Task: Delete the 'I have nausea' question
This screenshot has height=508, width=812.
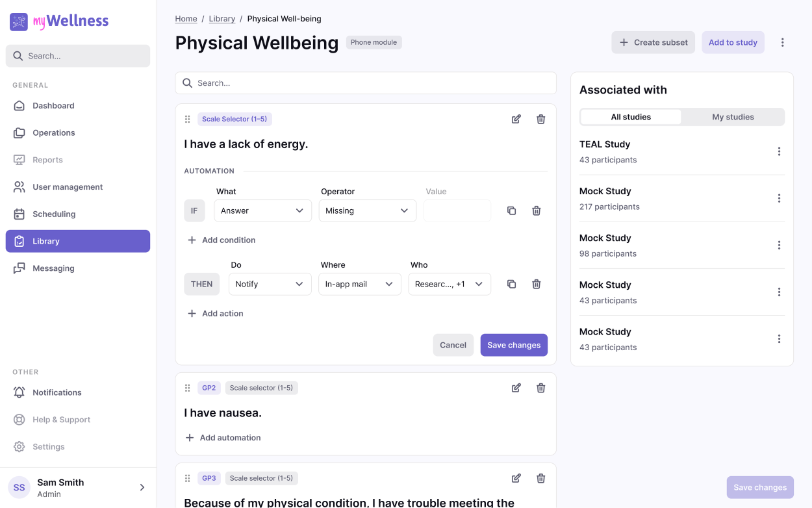Action: point(540,388)
